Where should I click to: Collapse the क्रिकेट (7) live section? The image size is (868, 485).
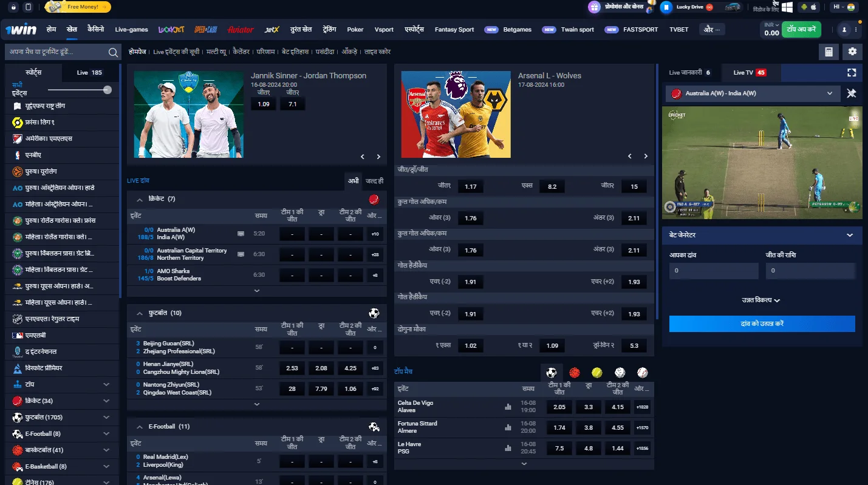click(140, 199)
